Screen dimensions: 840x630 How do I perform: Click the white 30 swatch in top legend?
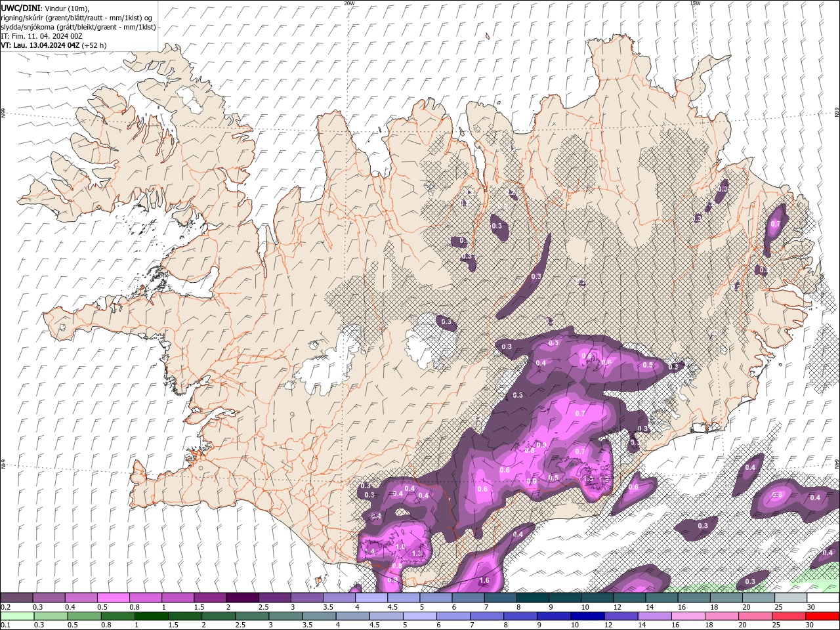tap(822, 598)
